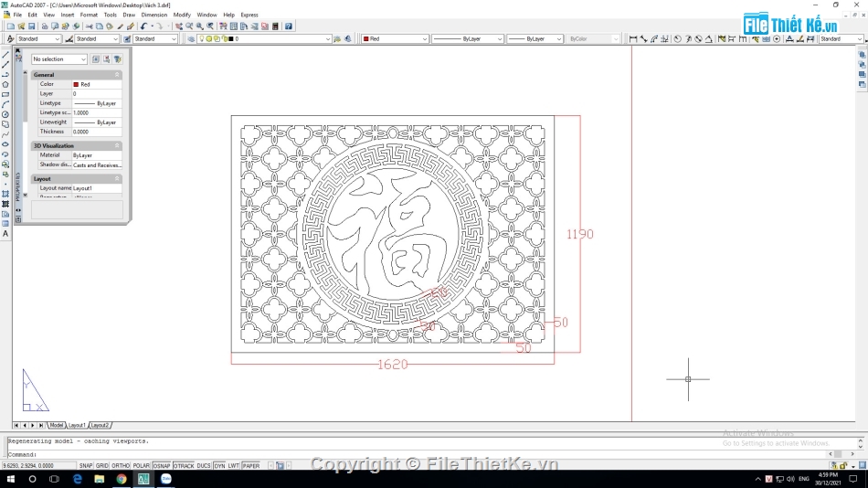Click the PAPER space button
This screenshot has width=868, height=488.
pyautogui.click(x=250, y=466)
